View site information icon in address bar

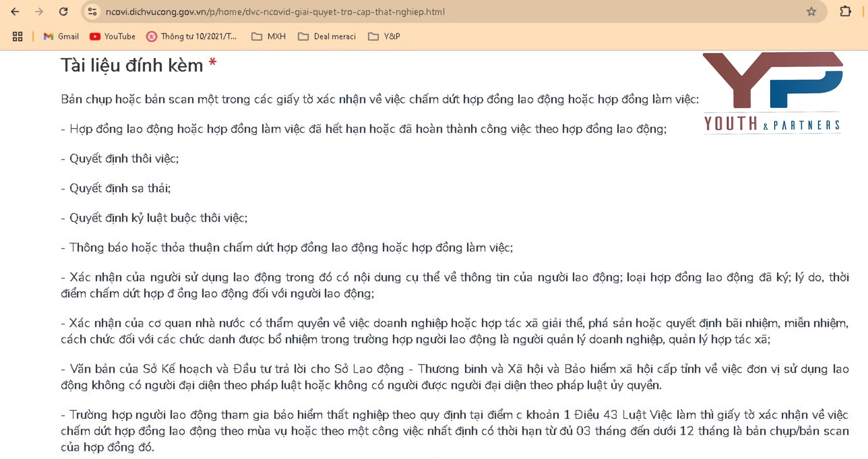(x=92, y=12)
